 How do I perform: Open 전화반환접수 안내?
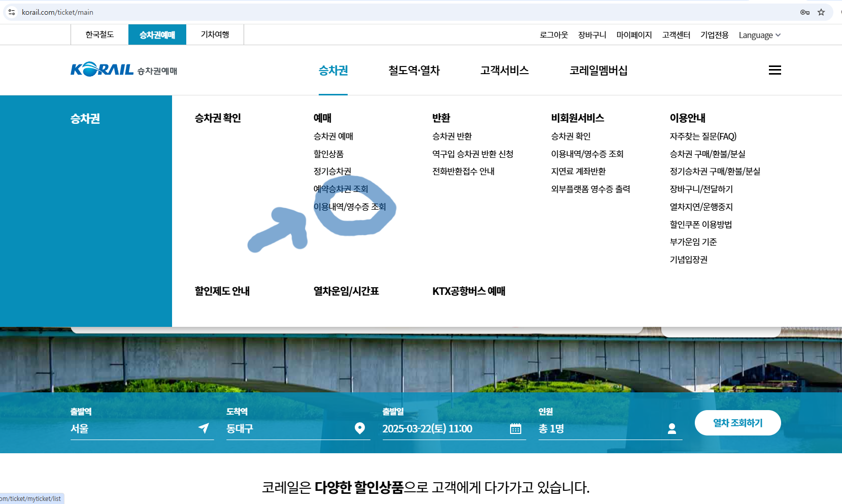point(463,171)
